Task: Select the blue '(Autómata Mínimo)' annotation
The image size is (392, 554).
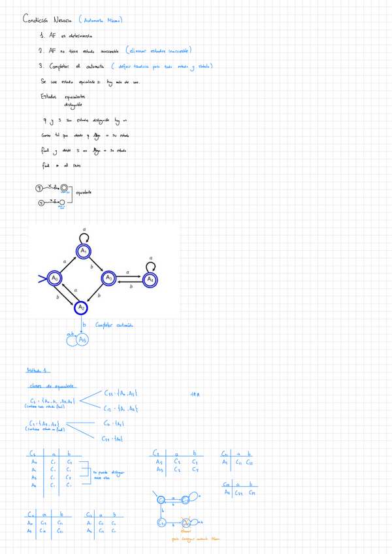Action: [x=100, y=20]
